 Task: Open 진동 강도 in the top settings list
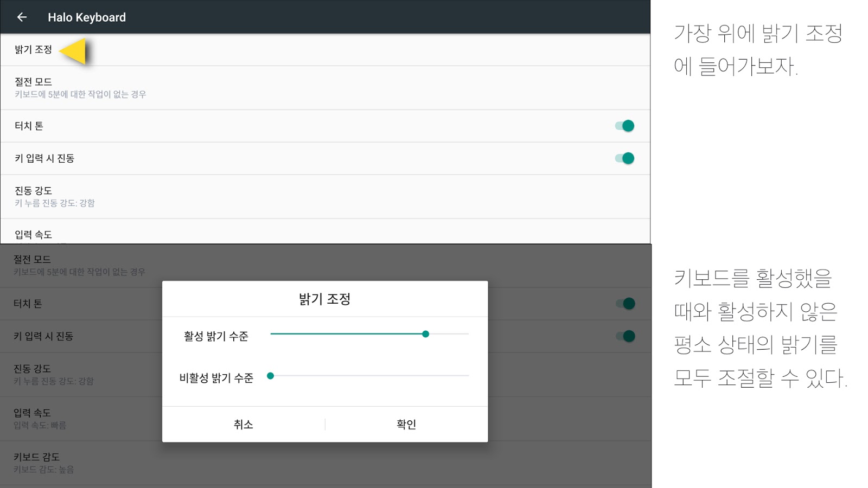(x=325, y=197)
